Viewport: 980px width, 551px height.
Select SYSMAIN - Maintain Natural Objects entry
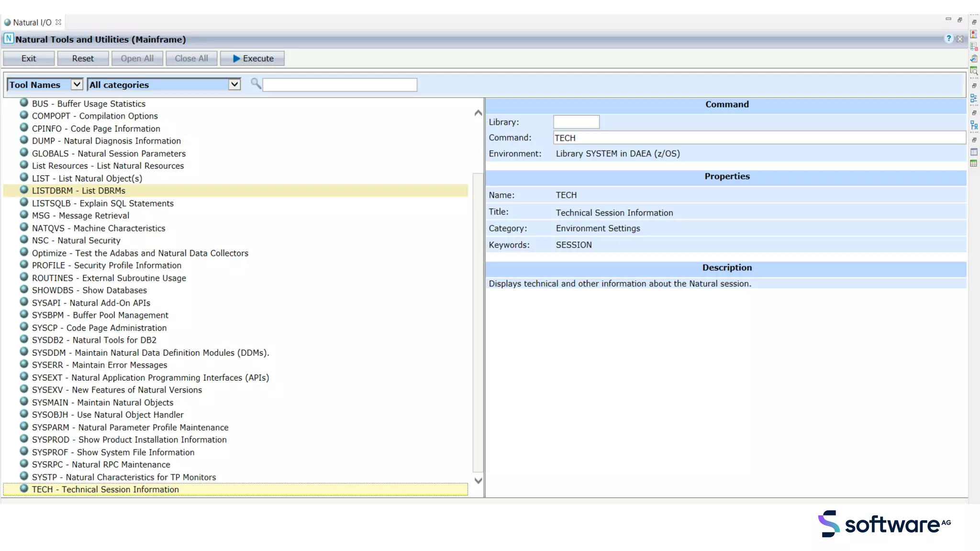point(102,403)
